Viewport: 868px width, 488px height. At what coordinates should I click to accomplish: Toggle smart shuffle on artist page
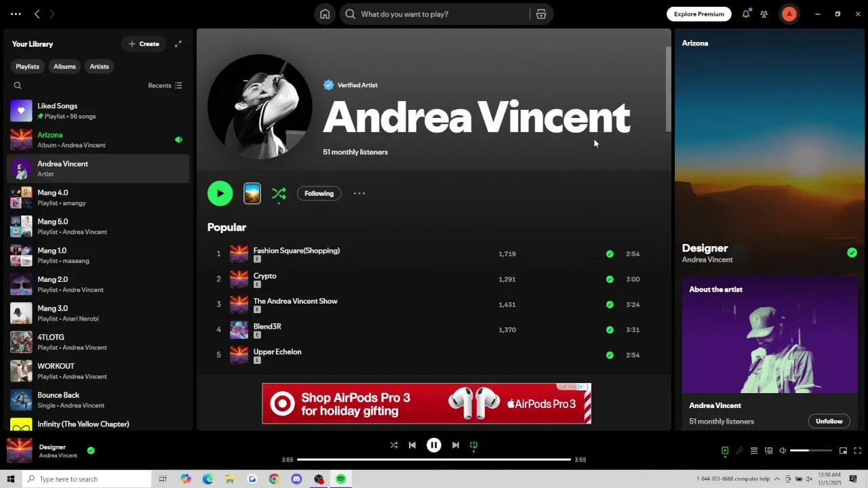(x=279, y=194)
